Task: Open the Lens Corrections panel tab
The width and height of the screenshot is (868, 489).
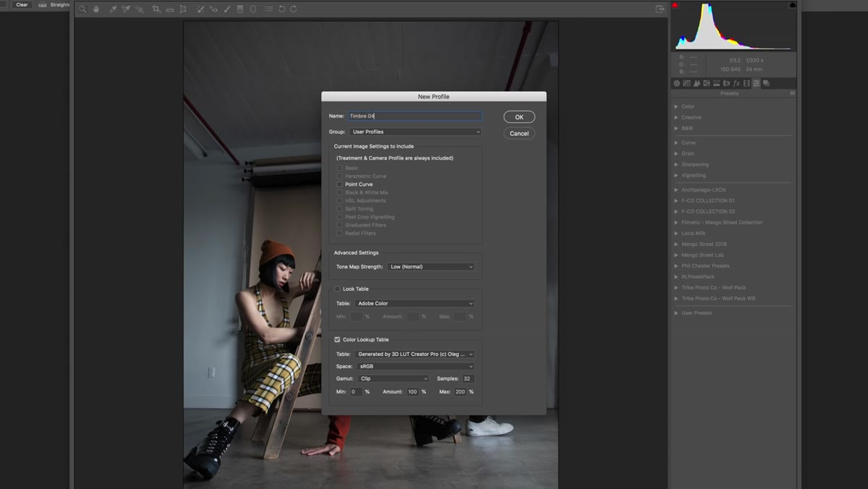Action: click(726, 83)
